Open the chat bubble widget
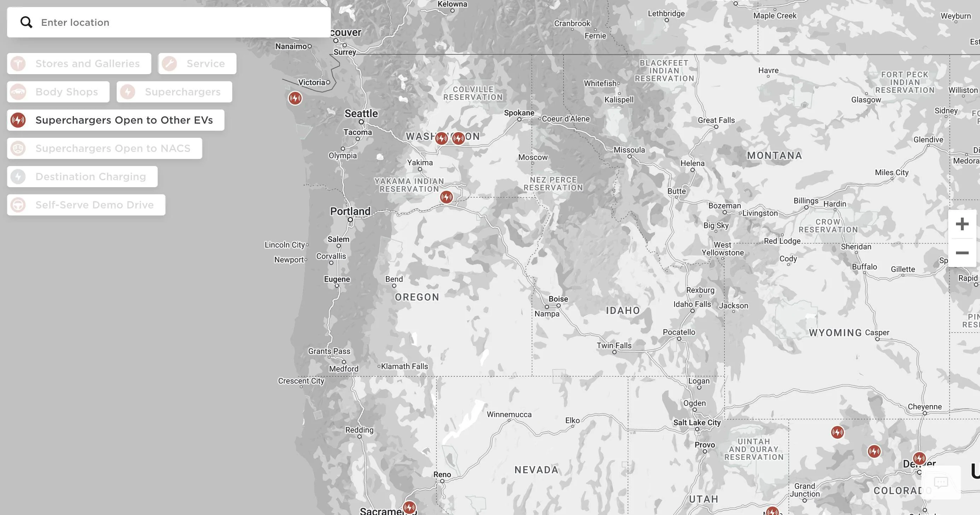 (x=941, y=482)
